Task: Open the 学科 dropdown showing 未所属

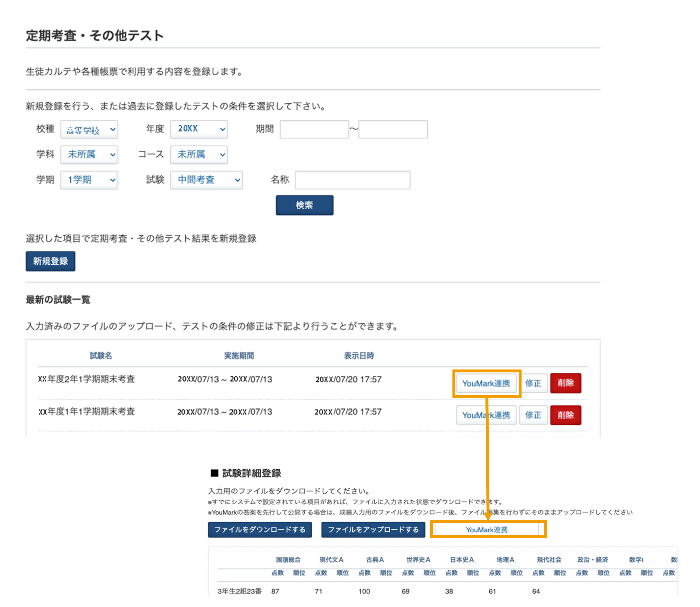Action: (x=89, y=155)
